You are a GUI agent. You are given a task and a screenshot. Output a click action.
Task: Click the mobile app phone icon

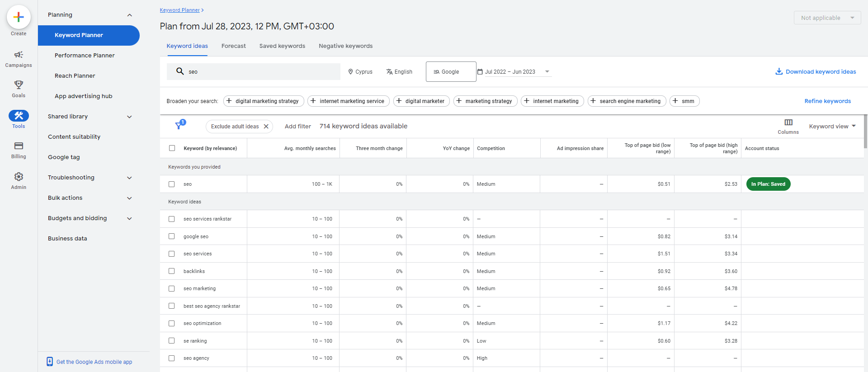[x=50, y=362]
